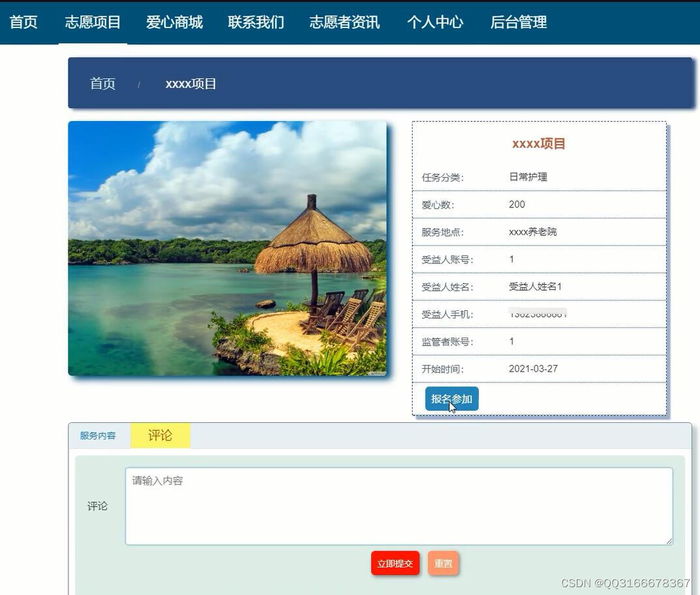Select the xxxx项目 title in details panel
This screenshot has height=595, width=700.
[538, 143]
